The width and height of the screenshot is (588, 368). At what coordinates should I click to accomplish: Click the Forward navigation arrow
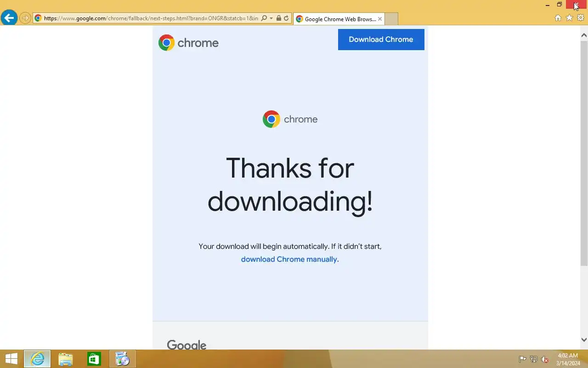[25, 18]
